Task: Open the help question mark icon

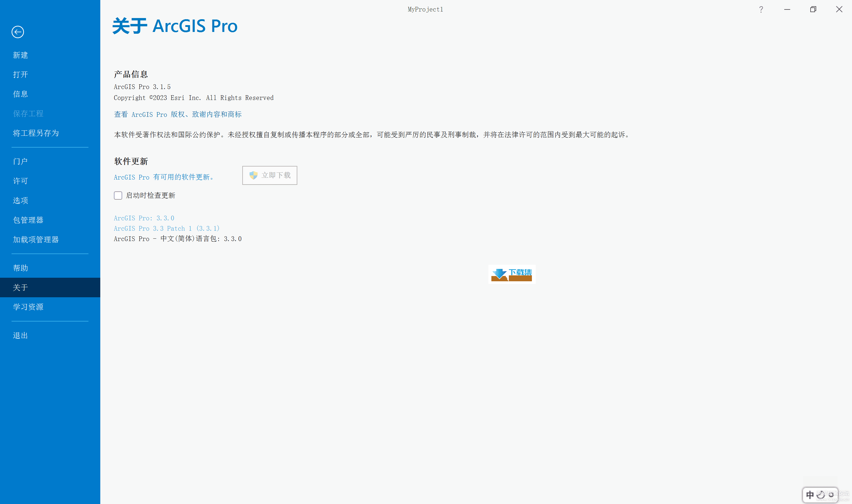Action: [x=761, y=9]
